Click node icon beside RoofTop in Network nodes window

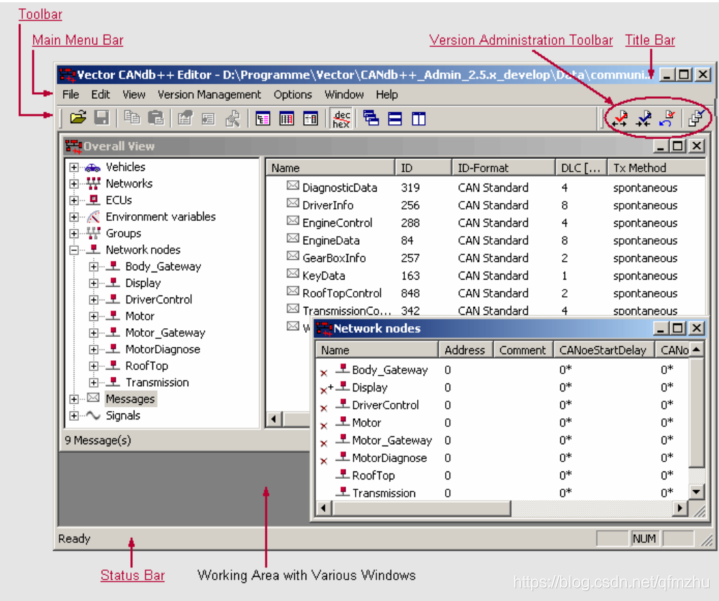(x=343, y=474)
